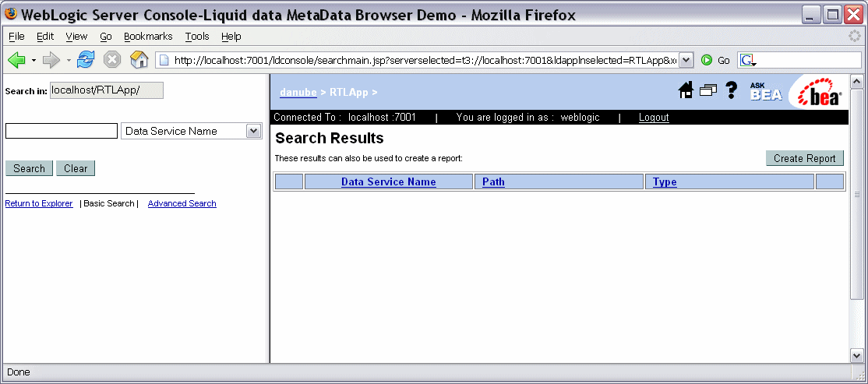Open the Advanced Search link
This screenshot has width=868, height=384.
[182, 203]
